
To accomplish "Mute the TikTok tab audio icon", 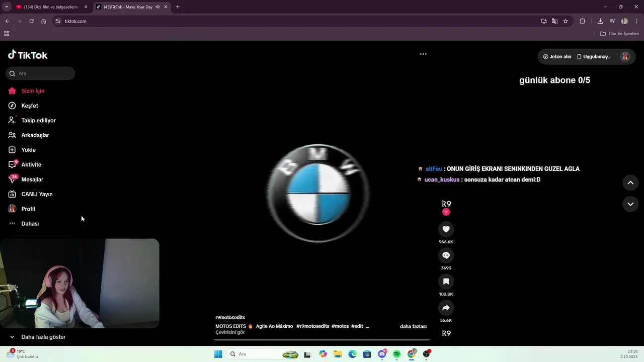I will [157, 7].
